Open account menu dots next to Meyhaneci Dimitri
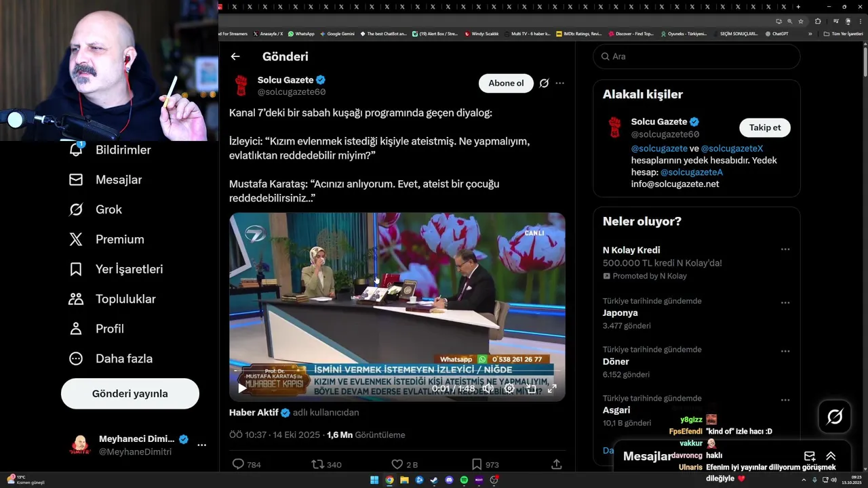The width and height of the screenshot is (868, 488). (x=201, y=445)
